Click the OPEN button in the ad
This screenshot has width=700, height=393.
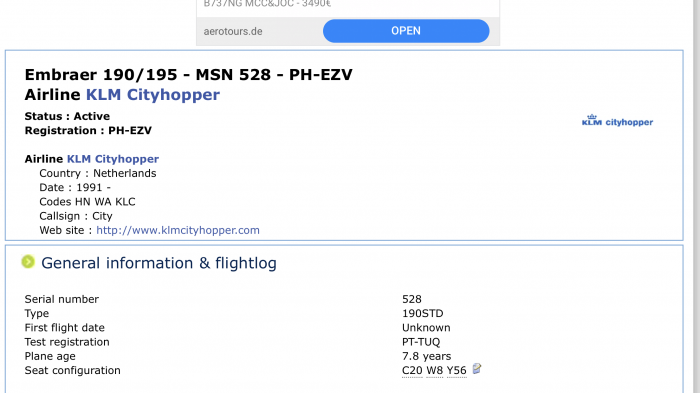(x=406, y=31)
